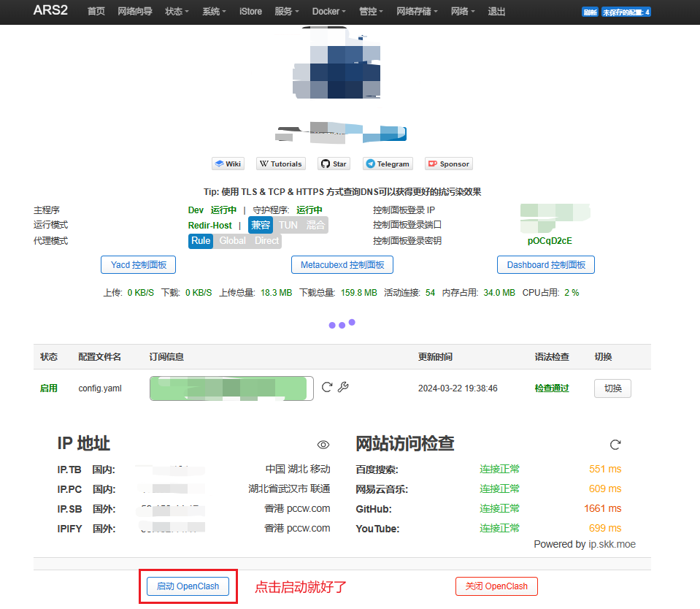This screenshot has height=609, width=700.
Task: Click the 18.3 MB upload total
Action: pos(277,293)
